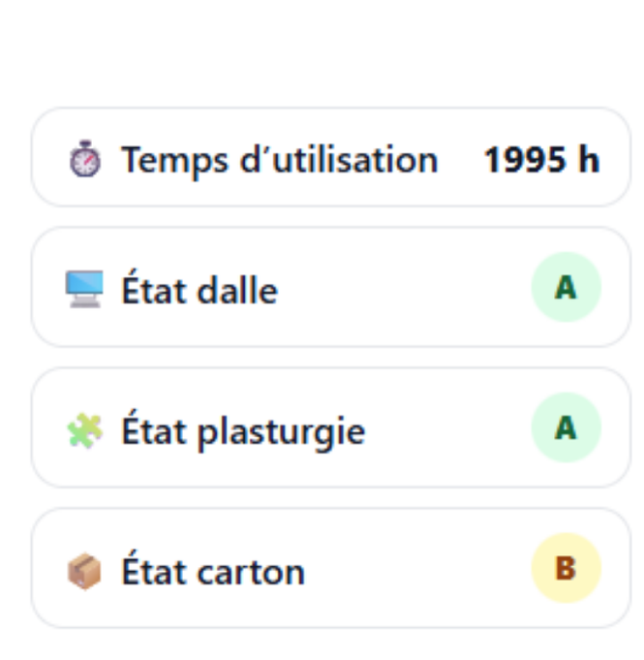Click the "h" hours unit after 1995
This screenshot has height=660, width=644.
point(588,159)
